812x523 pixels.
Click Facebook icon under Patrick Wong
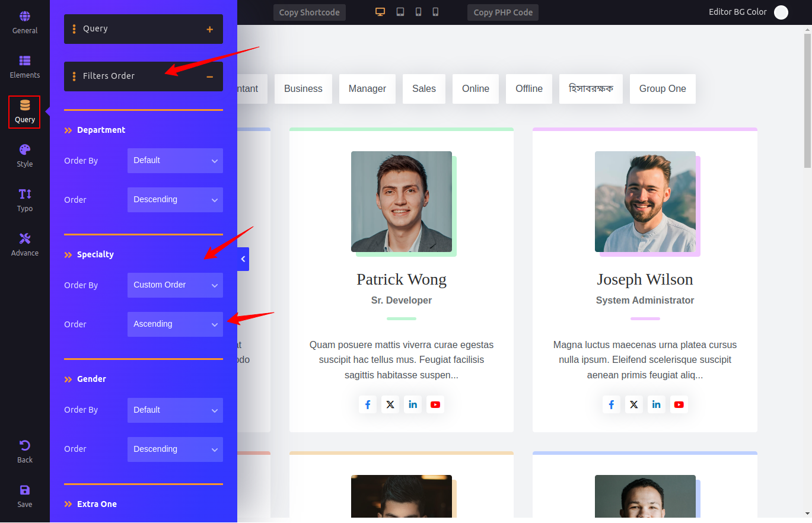point(367,404)
